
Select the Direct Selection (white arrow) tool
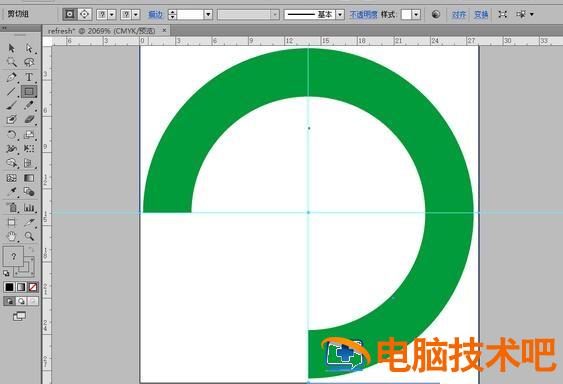tap(29, 48)
